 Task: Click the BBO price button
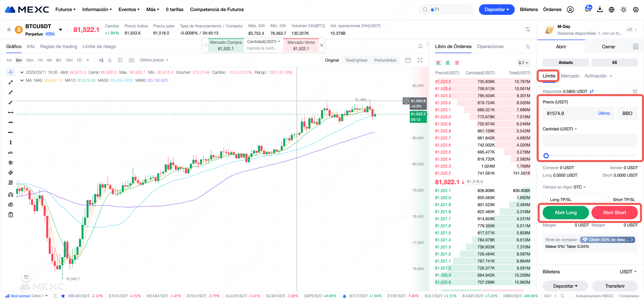click(x=627, y=114)
